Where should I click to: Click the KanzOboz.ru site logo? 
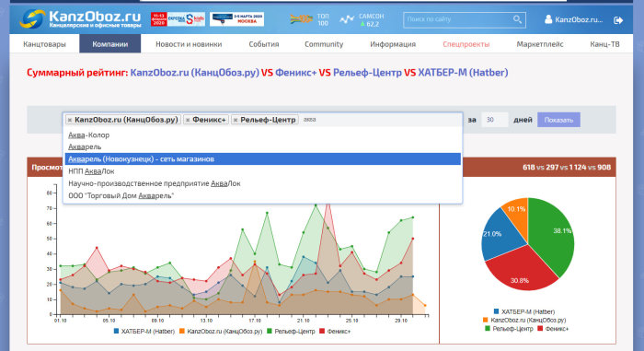81,19
